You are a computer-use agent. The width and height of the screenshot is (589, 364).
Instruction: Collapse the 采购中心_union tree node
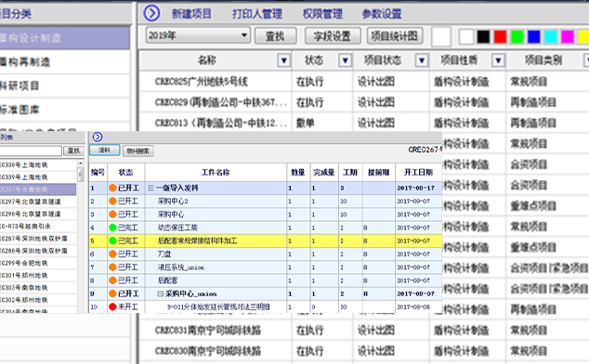[x=161, y=293]
